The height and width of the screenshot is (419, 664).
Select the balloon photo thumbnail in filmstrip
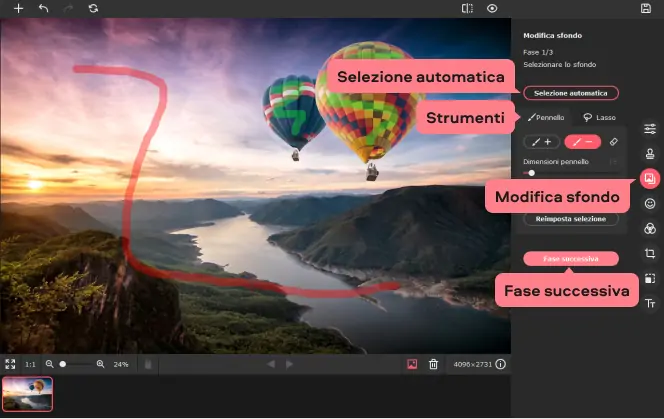pos(28,394)
